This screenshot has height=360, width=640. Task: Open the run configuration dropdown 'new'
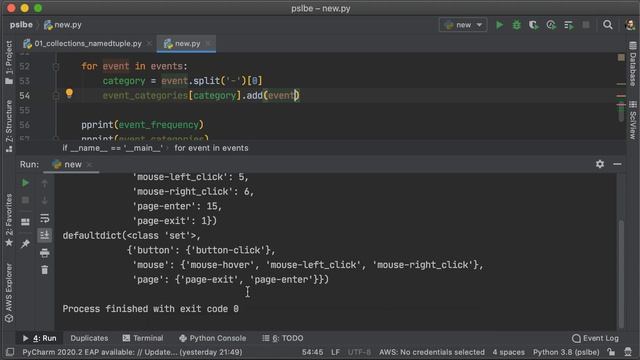click(x=463, y=25)
